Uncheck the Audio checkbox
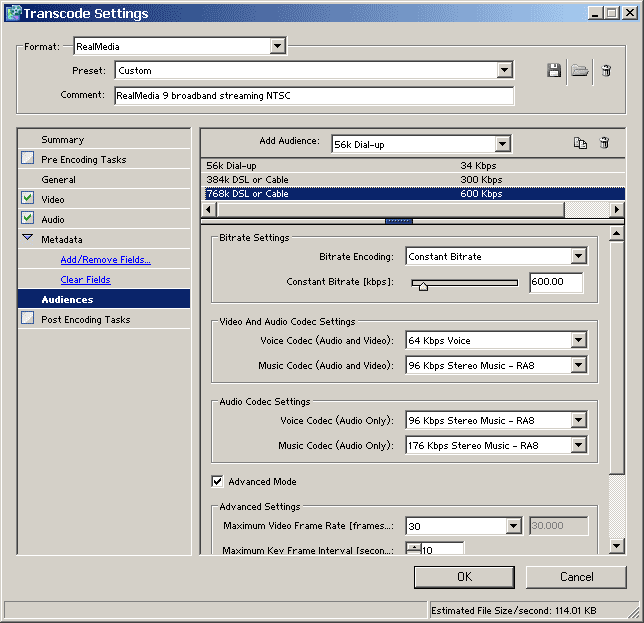Screen dimensions: 644x623 coord(28,218)
